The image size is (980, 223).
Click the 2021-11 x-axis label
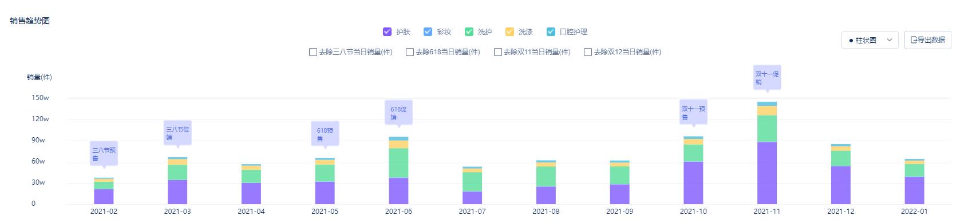coord(767,212)
